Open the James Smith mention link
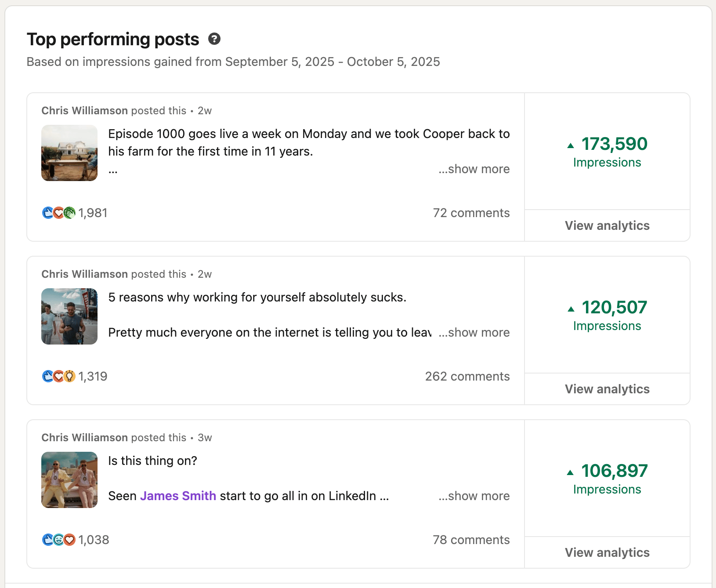 click(178, 496)
